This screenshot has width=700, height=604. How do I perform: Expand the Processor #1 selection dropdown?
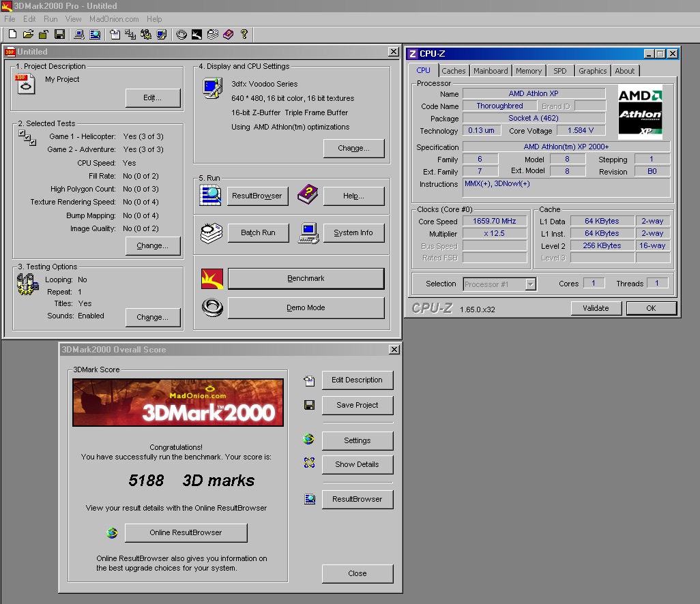point(530,284)
